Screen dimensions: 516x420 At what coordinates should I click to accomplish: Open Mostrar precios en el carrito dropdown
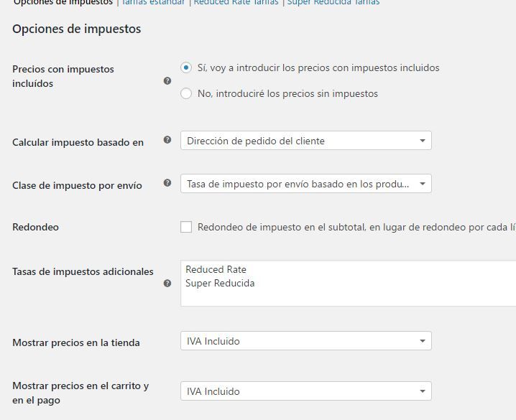point(305,391)
